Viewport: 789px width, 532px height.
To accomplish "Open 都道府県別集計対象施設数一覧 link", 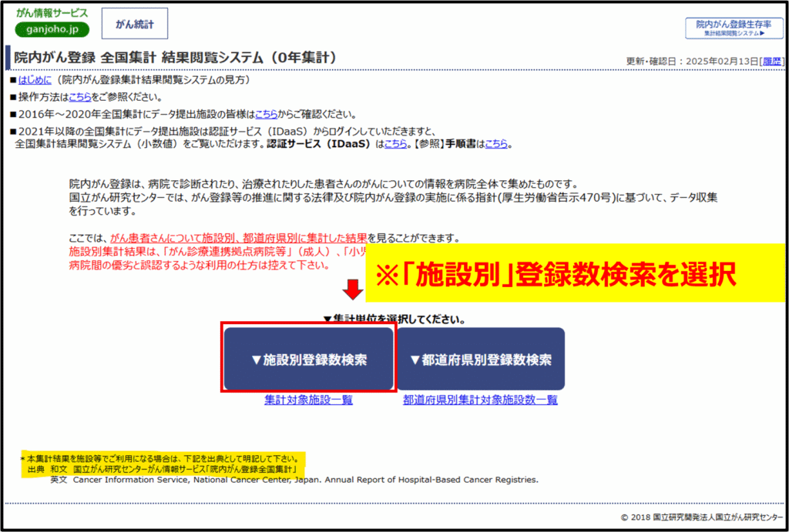I will pos(480,400).
